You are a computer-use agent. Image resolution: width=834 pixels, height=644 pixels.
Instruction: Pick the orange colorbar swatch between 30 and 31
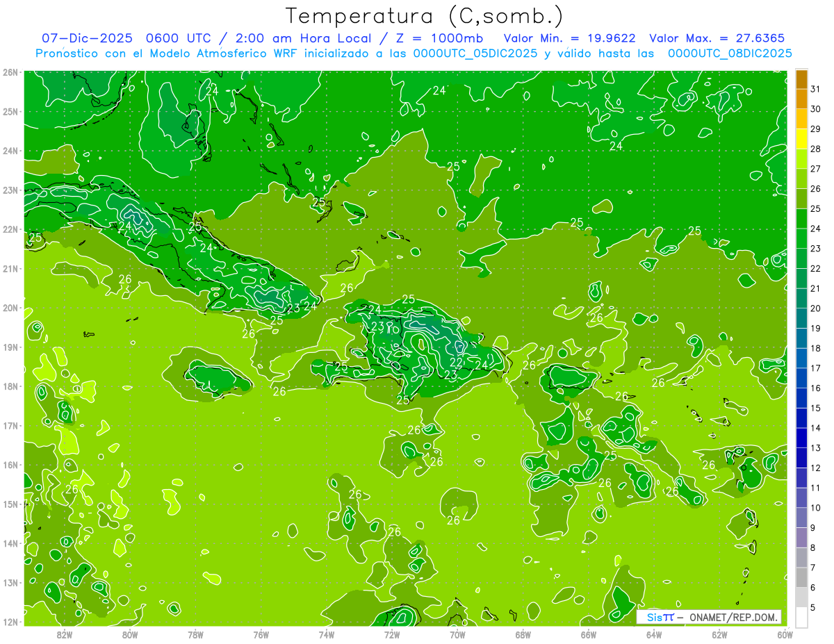801,99
